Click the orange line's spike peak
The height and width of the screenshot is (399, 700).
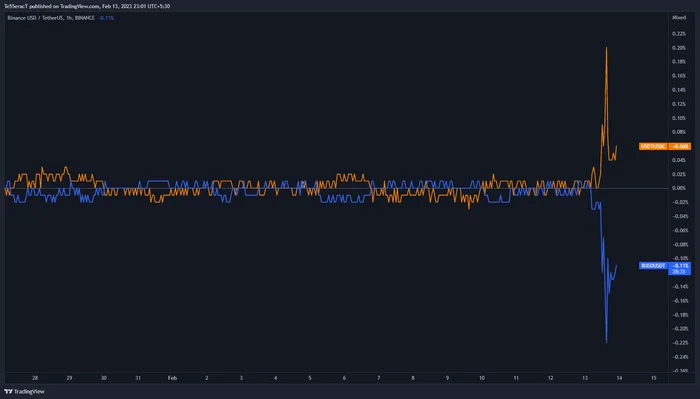[x=606, y=48]
